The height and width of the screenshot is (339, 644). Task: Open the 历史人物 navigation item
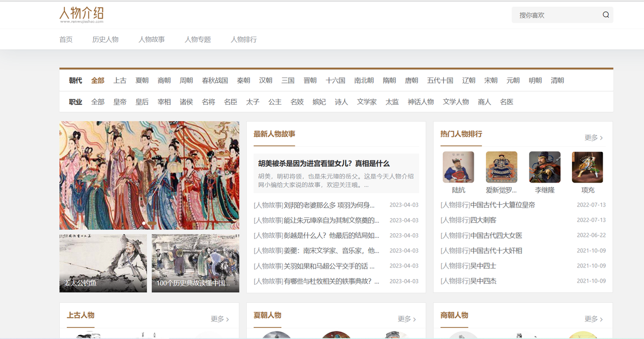105,39
